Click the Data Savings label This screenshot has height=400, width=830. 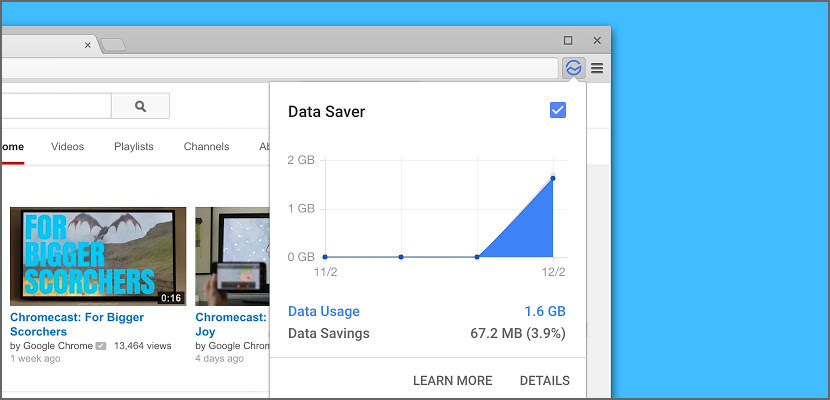point(329,333)
